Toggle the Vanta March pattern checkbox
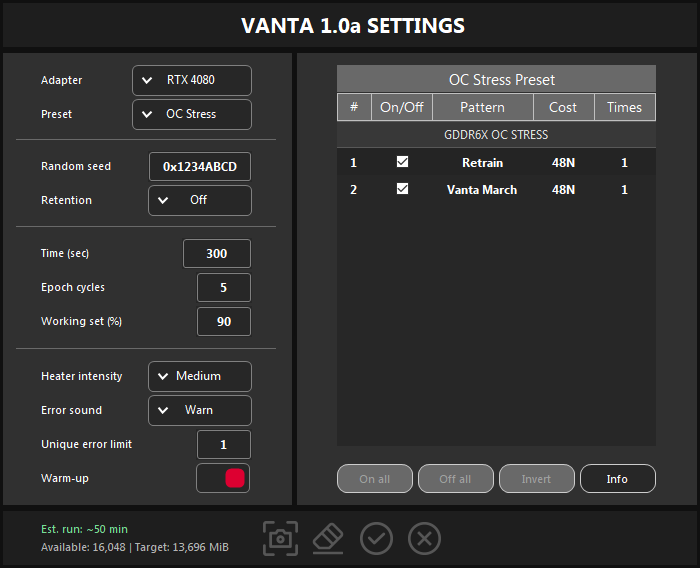This screenshot has height=568, width=700. (402, 189)
